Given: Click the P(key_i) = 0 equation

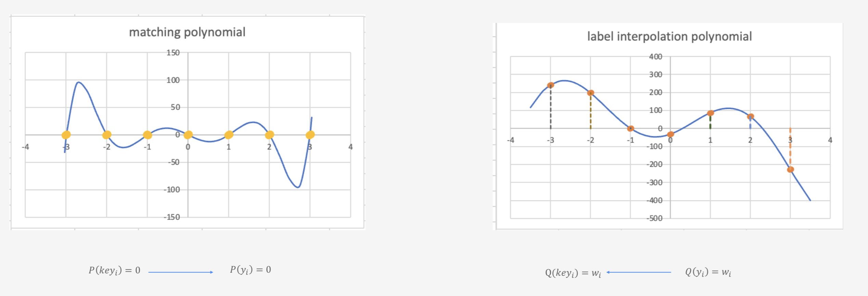Looking at the screenshot, I should pos(114,271).
